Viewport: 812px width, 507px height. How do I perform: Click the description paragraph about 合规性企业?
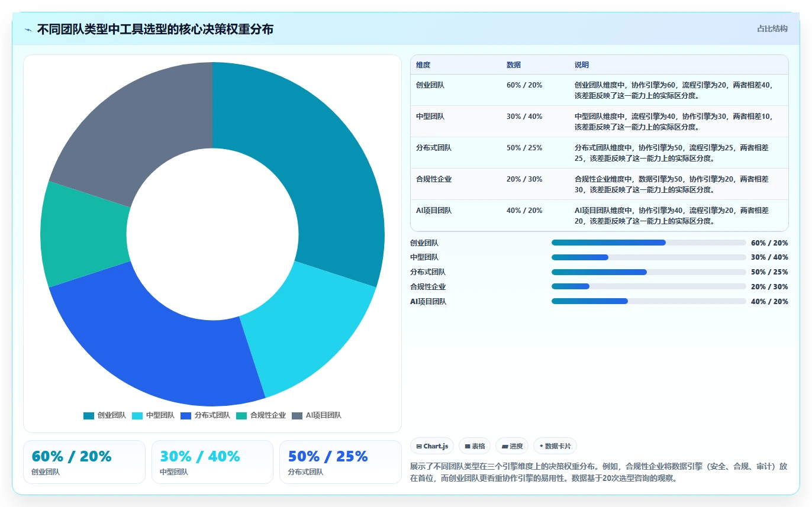pyautogui.click(x=599, y=472)
